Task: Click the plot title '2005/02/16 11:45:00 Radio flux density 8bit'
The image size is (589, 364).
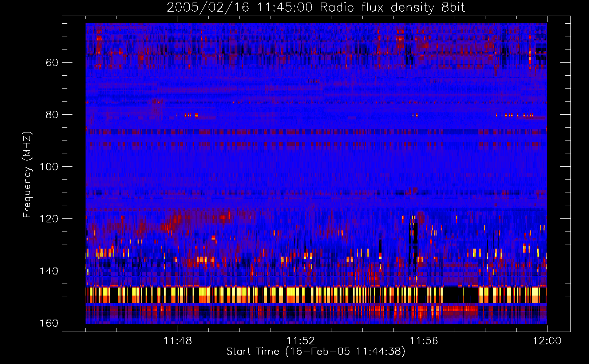Action: pyautogui.click(x=316, y=8)
